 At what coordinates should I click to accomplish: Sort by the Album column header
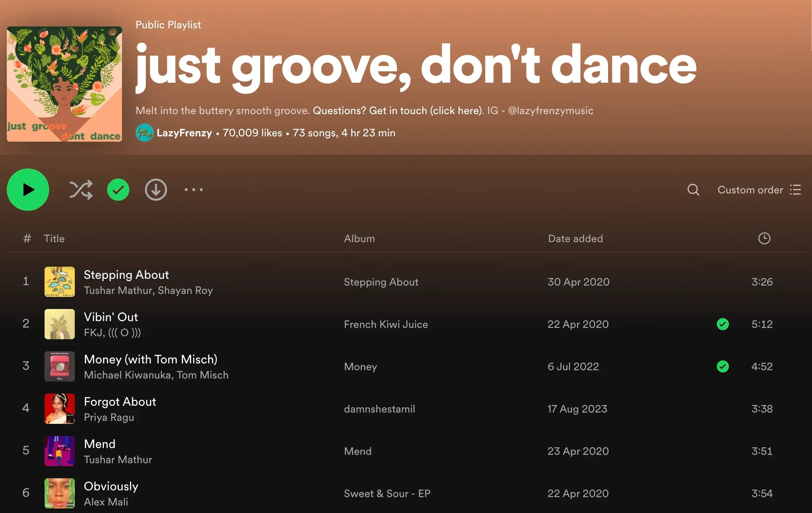(360, 238)
